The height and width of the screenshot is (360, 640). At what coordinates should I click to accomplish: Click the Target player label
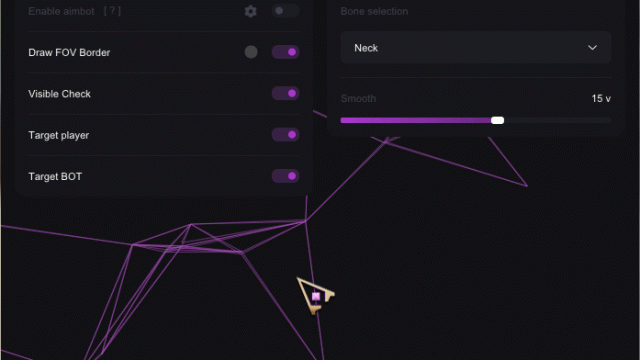[x=58, y=135]
